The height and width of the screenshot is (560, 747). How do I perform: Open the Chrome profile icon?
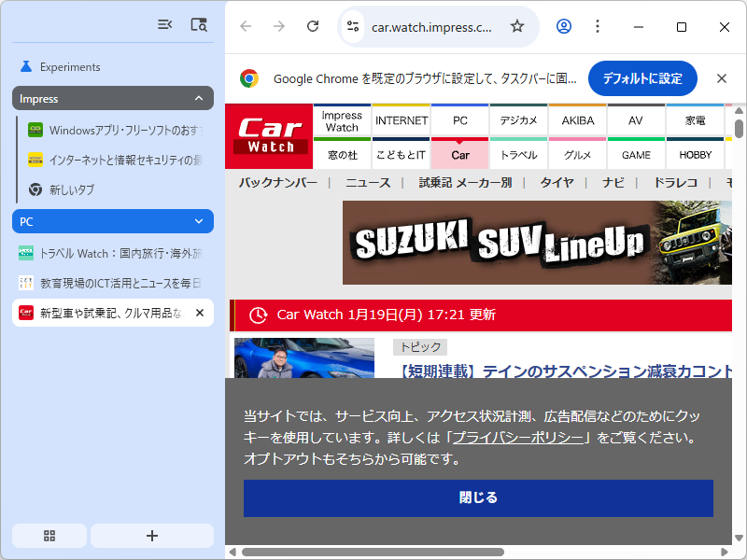click(x=563, y=27)
